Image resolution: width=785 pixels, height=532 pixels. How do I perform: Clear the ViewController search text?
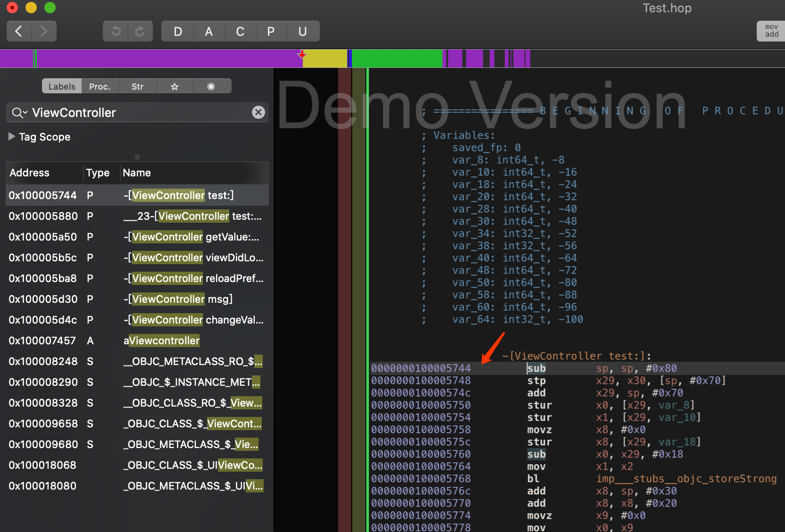click(258, 112)
